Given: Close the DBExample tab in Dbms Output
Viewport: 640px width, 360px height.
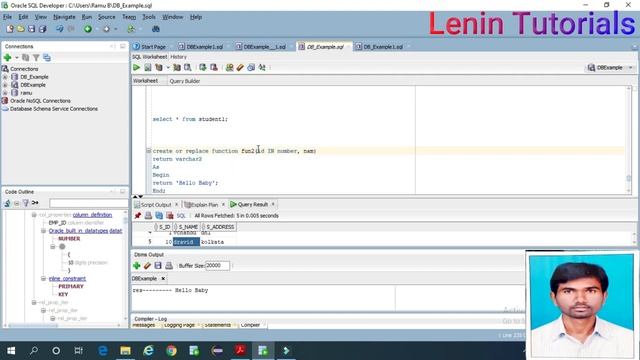Looking at the screenshot, I should click(163, 278).
